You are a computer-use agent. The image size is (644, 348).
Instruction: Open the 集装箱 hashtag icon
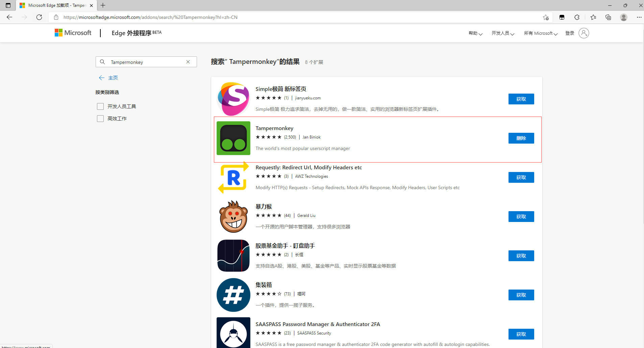pyautogui.click(x=233, y=295)
